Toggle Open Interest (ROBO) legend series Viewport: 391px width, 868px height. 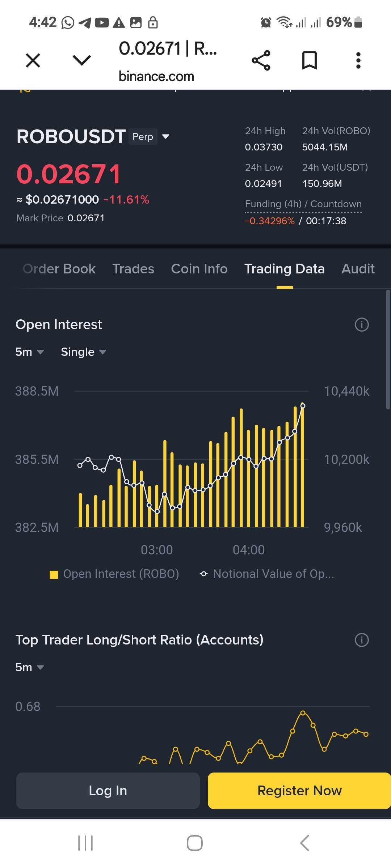(114, 574)
